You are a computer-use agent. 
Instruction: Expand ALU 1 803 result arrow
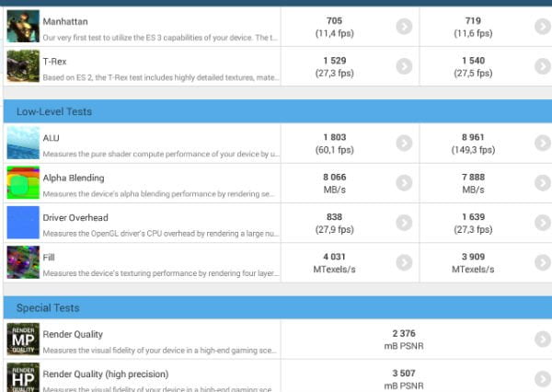click(404, 143)
